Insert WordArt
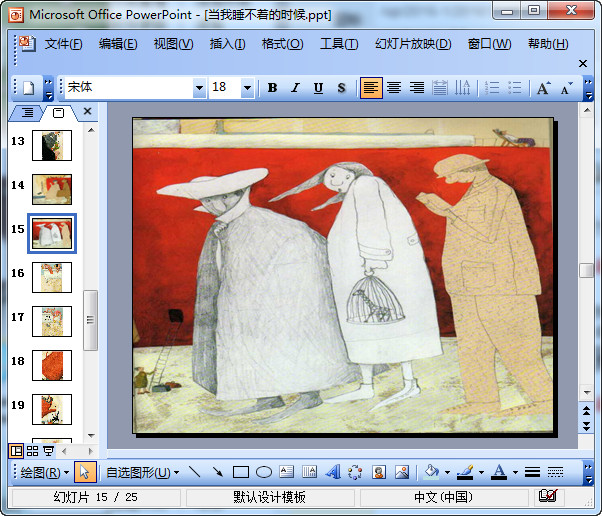This screenshot has width=602, height=516. point(332,472)
